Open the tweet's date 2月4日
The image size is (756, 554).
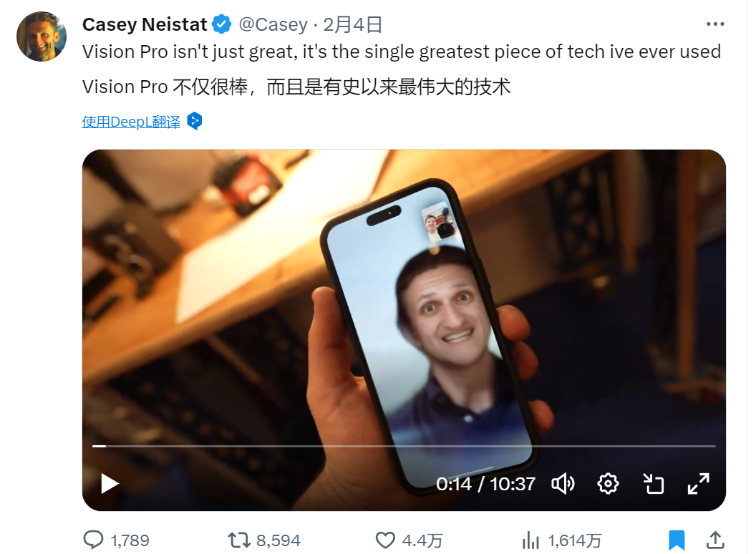(x=352, y=24)
